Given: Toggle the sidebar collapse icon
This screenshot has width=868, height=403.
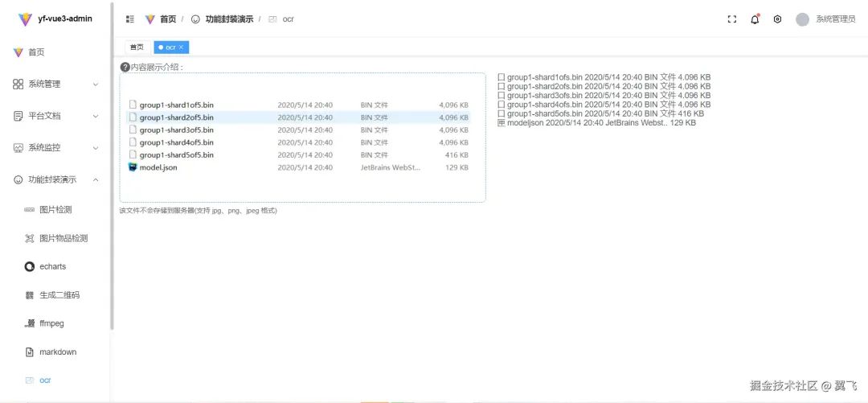Looking at the screenshot, I should point(130,19).
